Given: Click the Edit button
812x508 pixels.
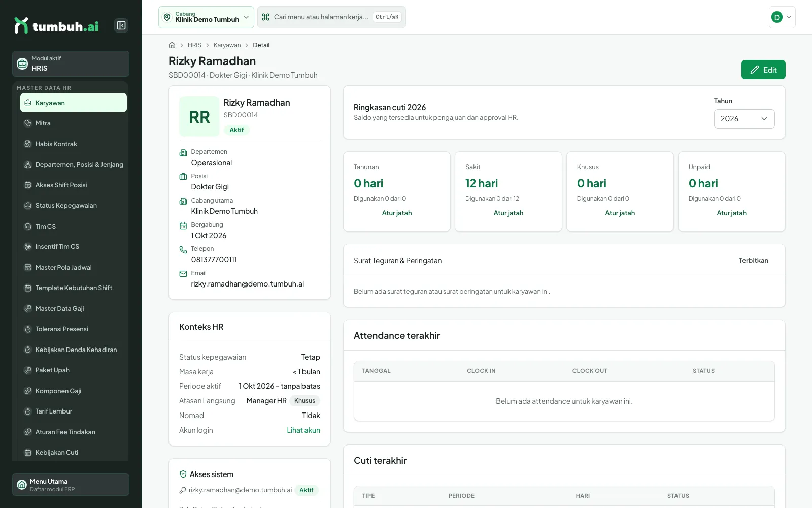Looking at the screenshot, I should point(763,70).
